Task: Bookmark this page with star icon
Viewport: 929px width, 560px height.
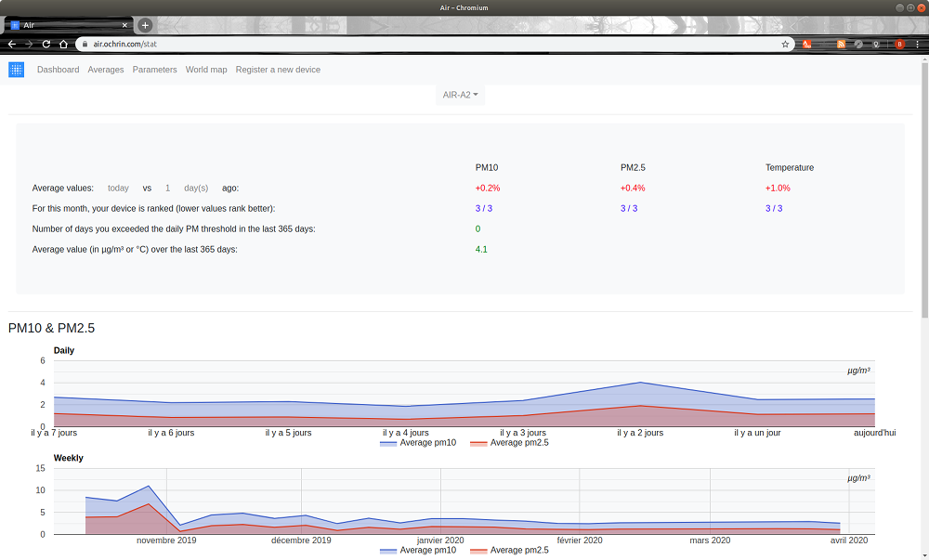Action: pyautogui.click(x=785, y=44)
